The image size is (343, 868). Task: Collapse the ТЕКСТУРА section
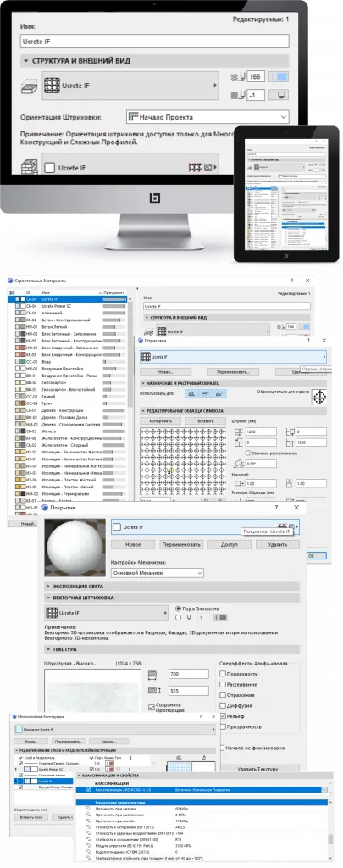coord(48,648)
